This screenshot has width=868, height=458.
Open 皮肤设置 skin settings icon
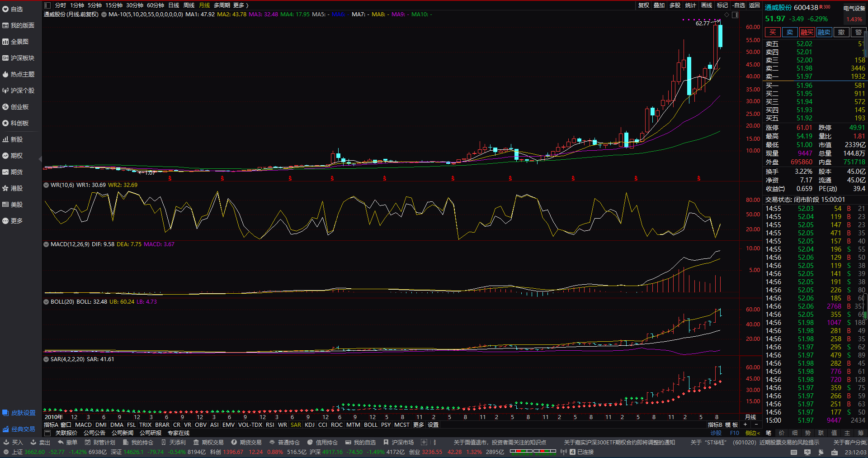pos(5,413)
